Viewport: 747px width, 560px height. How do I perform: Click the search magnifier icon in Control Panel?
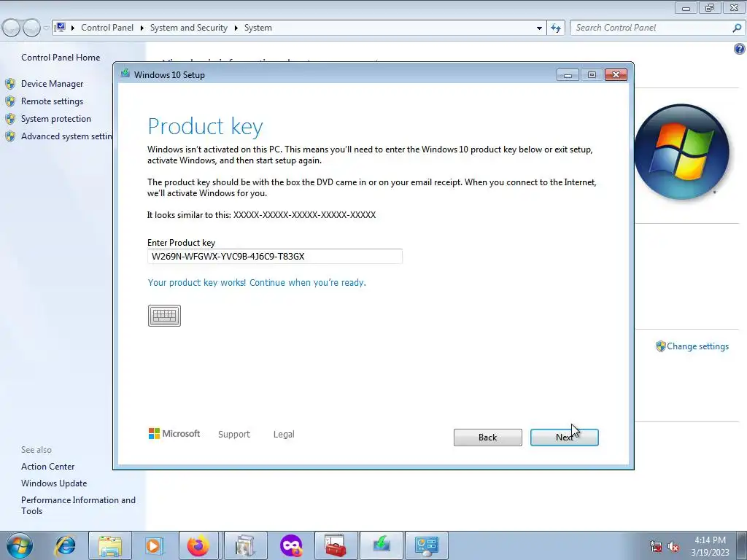(737, 28)
